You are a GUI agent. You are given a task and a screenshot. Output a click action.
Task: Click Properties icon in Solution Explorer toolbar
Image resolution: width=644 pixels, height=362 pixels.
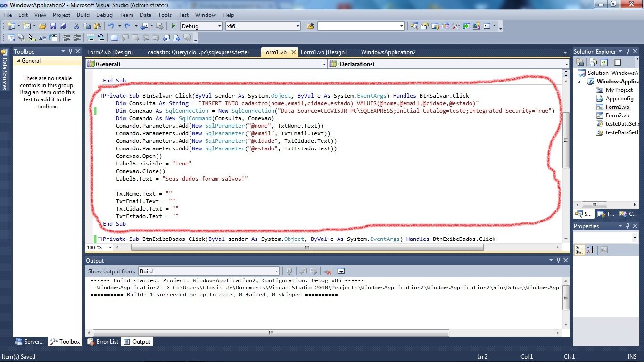coord(580,62)
